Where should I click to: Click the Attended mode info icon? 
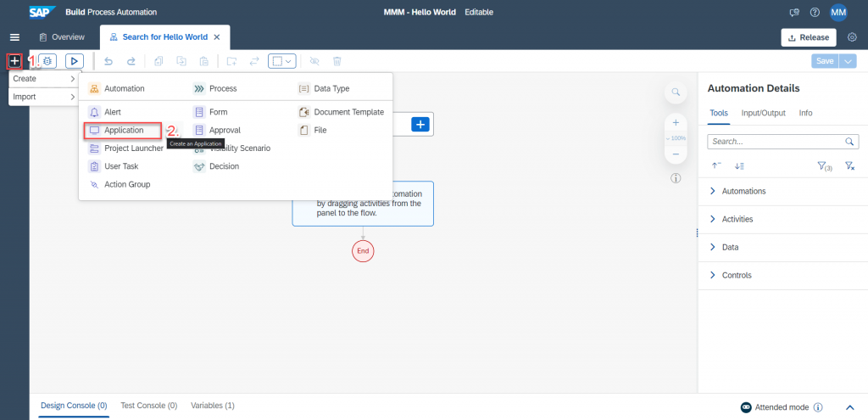(818, 407)
